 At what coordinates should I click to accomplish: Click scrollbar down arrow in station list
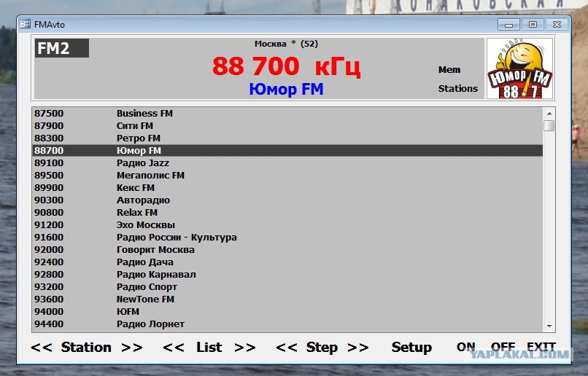point(549,326)
